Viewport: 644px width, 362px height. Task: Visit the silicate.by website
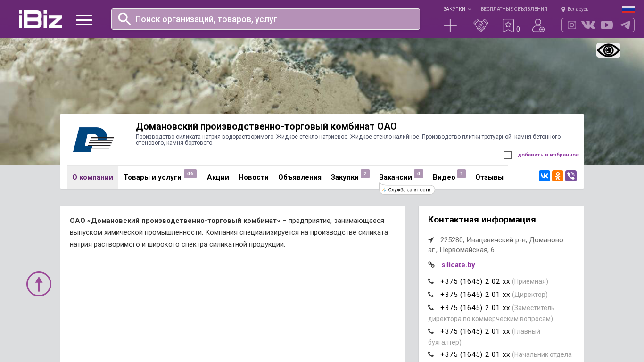[458, 265]
